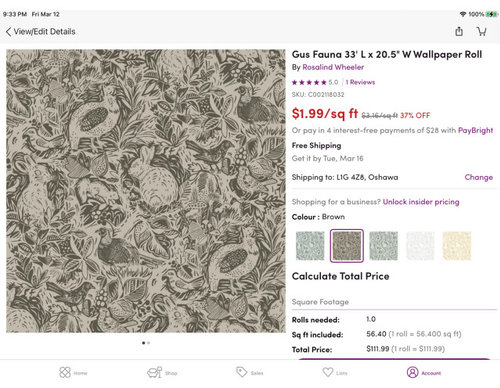Image resolution: width=500 pixels, height=388 pixels.
Task: Open the Rosalind Wheeler brand link
Action: coord(333,67)
